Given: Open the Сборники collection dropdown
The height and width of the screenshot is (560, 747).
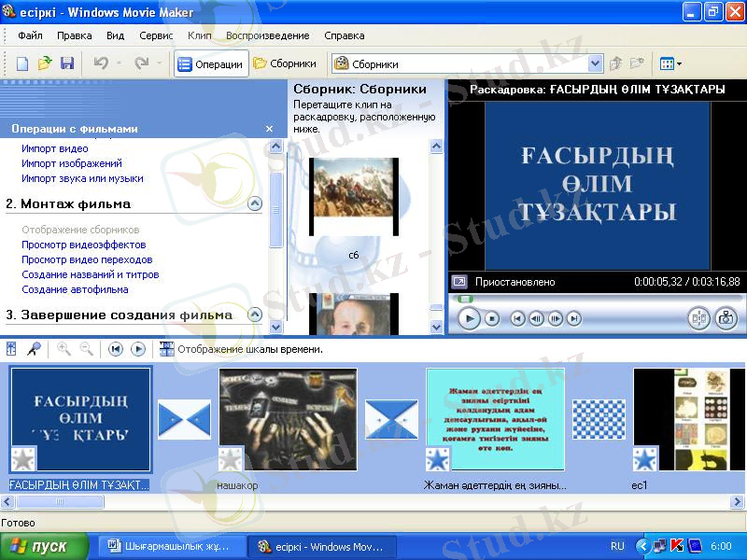Looking at the screenshot, I should [x=595, y=64].
